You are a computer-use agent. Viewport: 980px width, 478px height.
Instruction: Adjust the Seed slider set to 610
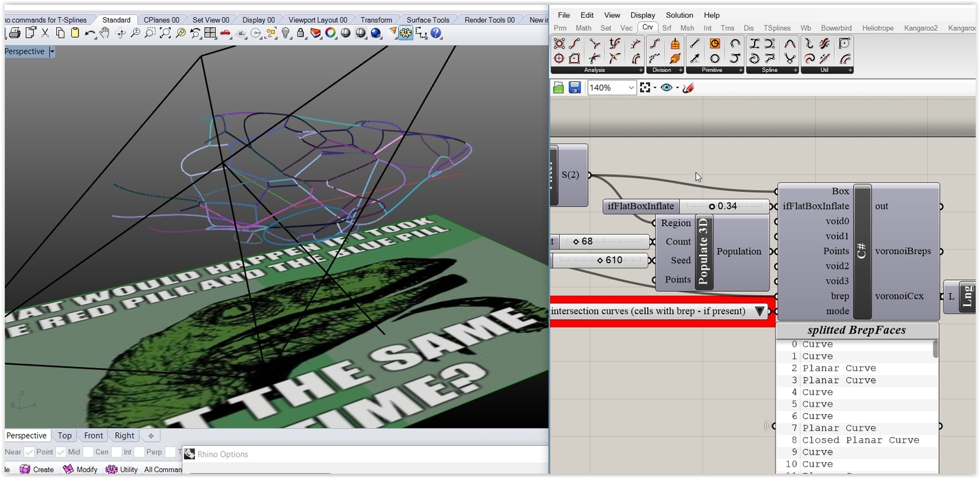coord(600,260)
